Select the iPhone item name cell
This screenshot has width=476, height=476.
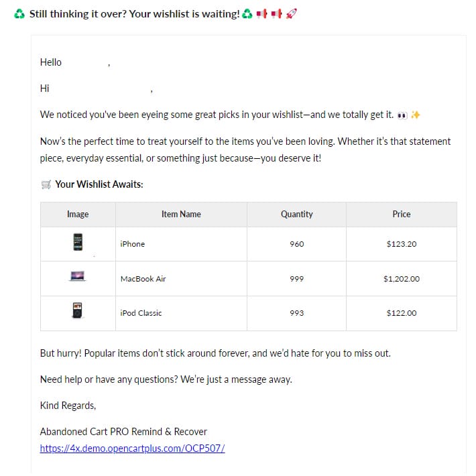(x=181, y=244)
